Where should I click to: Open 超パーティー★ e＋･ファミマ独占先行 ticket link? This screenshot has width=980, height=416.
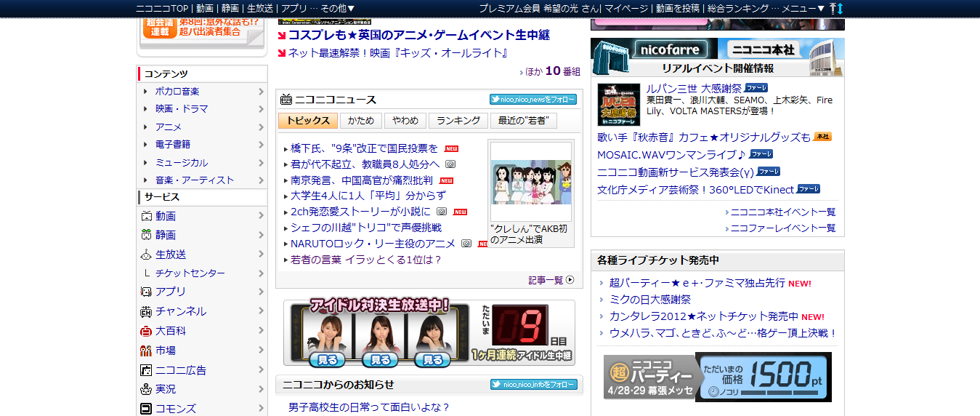click(697, 283)
